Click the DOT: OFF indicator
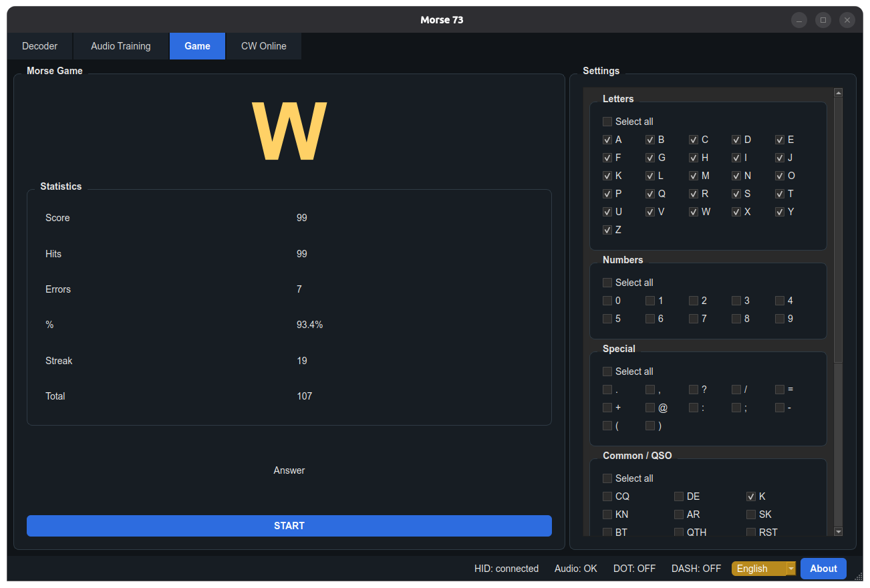Image resolution: width=870 pixels, height=588 pixels. pos(634,569)
